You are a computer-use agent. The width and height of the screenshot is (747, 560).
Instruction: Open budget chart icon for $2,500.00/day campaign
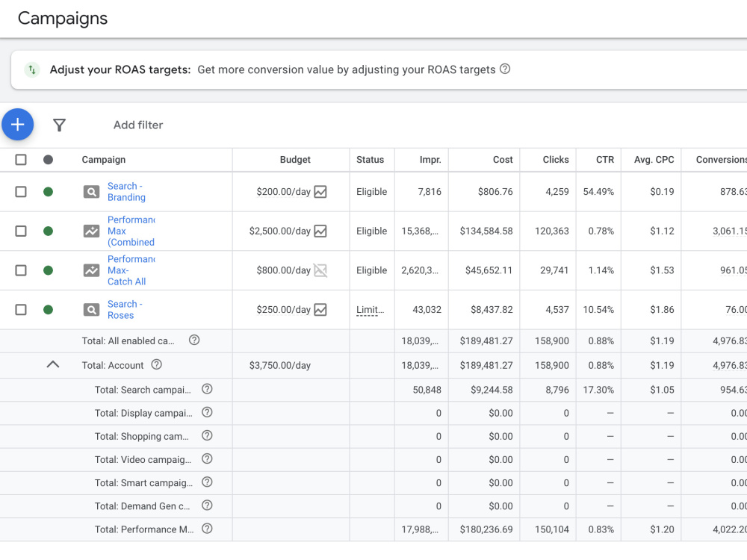pyautogui.click(x=320, y=231)
